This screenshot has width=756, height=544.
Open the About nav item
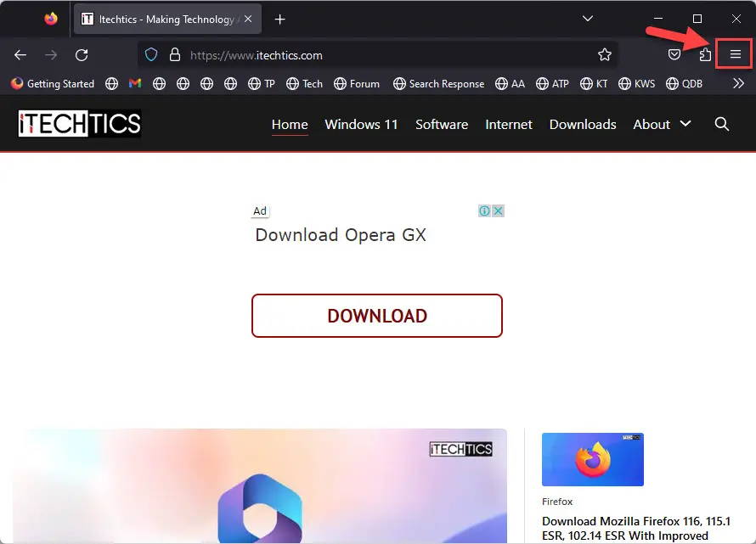[652, 124]
